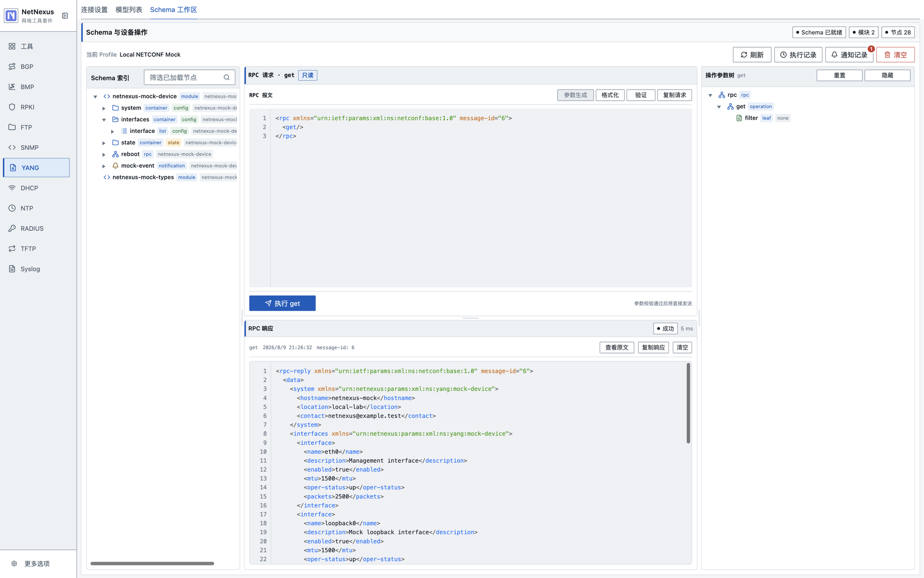Click the state container folder icon
This screenshot has width=924, height=578.
click(x=115, y=143)
